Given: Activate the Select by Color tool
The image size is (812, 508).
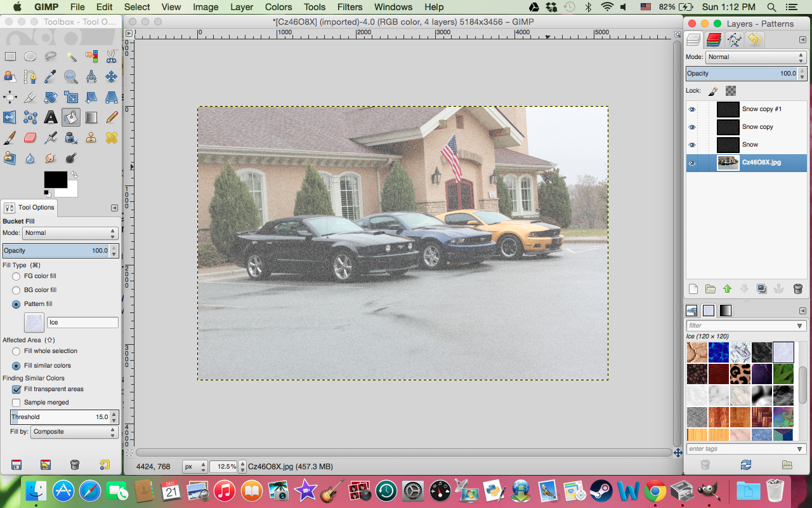Looking at the screenshot, I should 91,57.
